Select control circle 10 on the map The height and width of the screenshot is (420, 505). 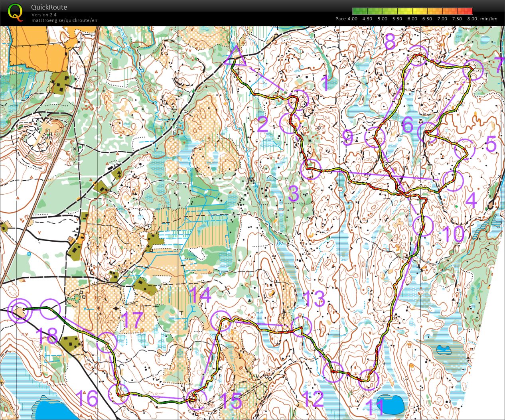tap(423, 226)
